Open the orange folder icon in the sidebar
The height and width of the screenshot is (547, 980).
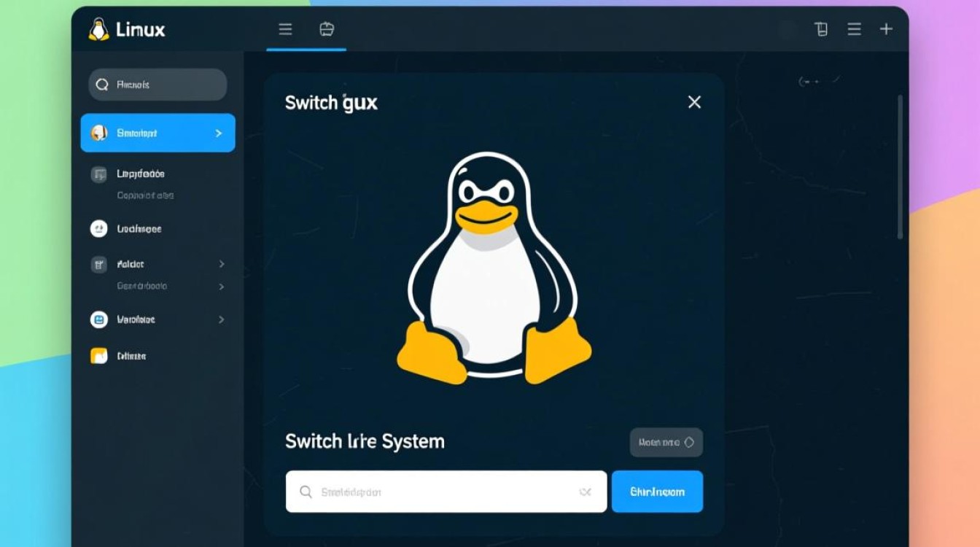click(100, 355)
